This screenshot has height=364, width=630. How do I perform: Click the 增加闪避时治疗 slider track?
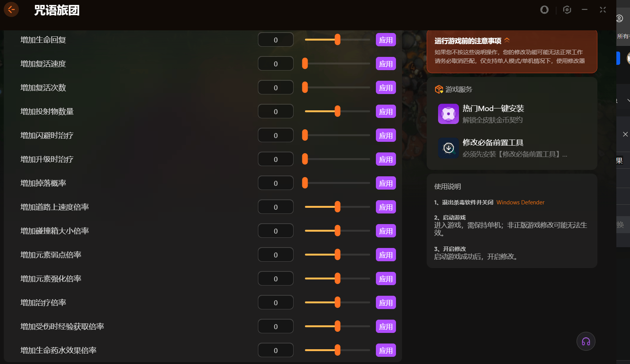pyautogui.click(x=337, y=135)
